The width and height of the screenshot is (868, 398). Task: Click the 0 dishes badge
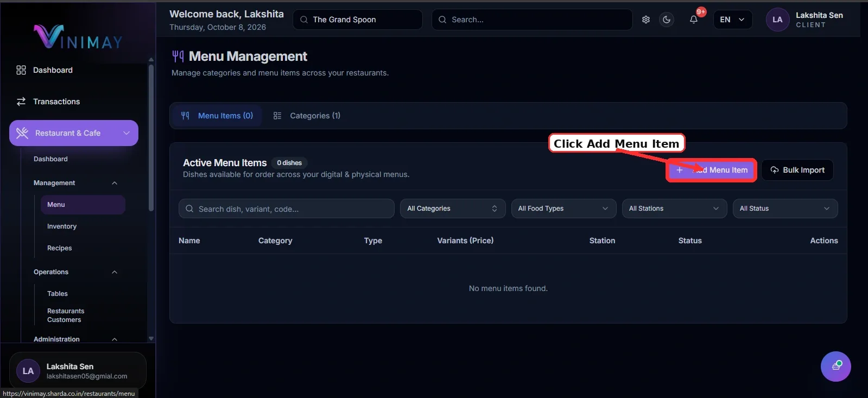coord(289,163)
